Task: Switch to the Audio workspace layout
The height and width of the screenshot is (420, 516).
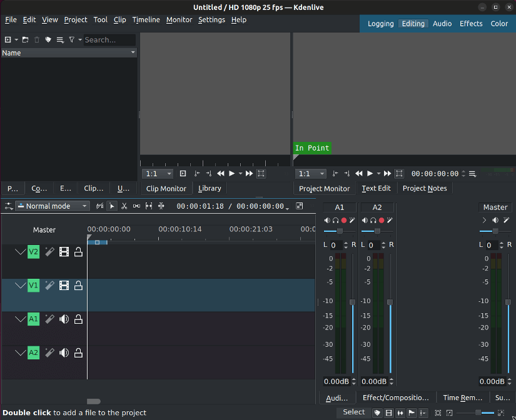Action: tap(442, 24)
